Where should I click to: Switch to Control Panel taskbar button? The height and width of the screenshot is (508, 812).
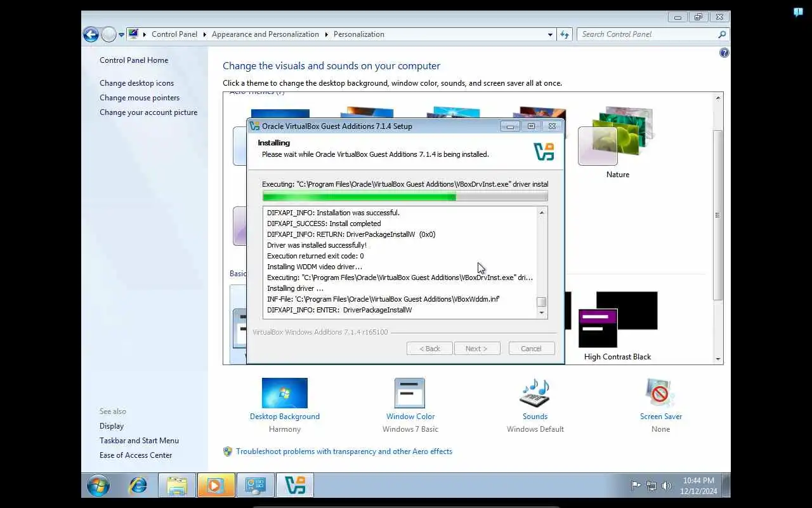pyautogui.click(x=256, y=486)
